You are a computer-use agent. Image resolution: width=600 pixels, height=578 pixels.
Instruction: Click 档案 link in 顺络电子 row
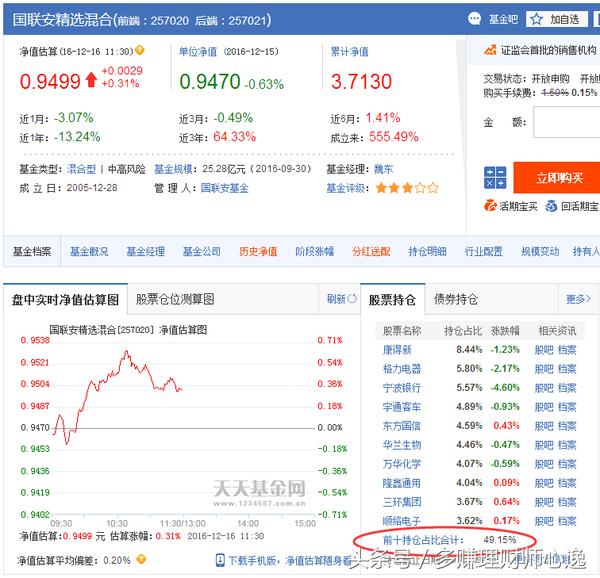(567, 521)
